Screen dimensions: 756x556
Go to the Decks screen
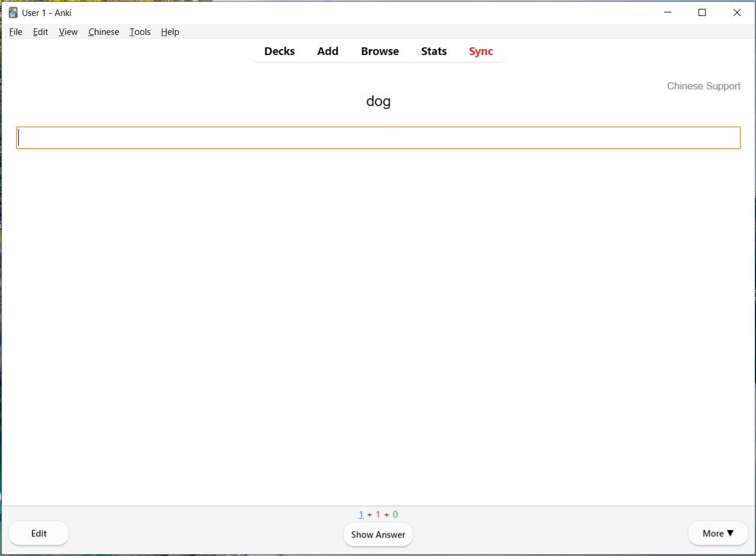[x=280, y=52]
